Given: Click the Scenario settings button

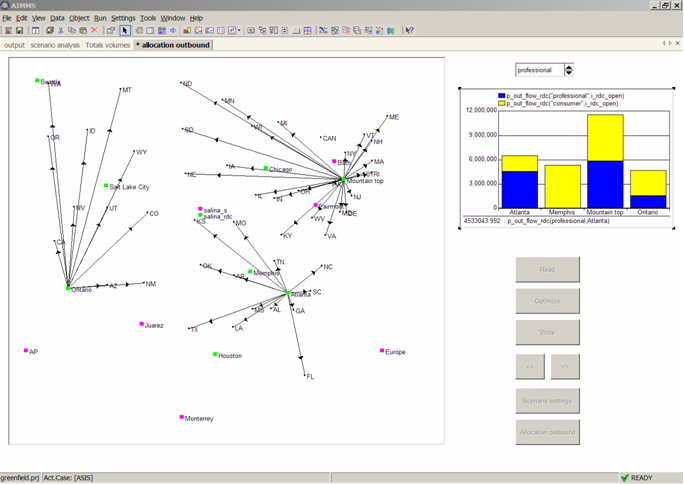Looking at the screenshot, I should tap(547, 401).
